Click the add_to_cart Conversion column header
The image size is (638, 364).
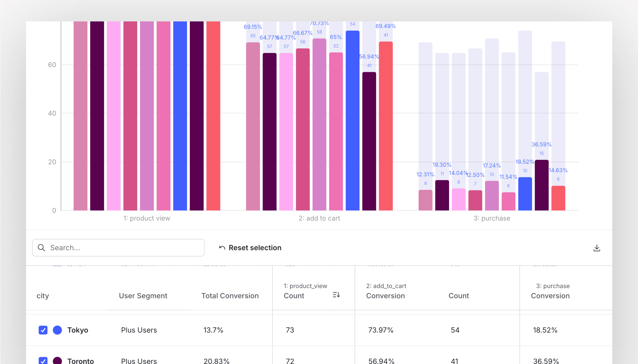tap(385, 296)
